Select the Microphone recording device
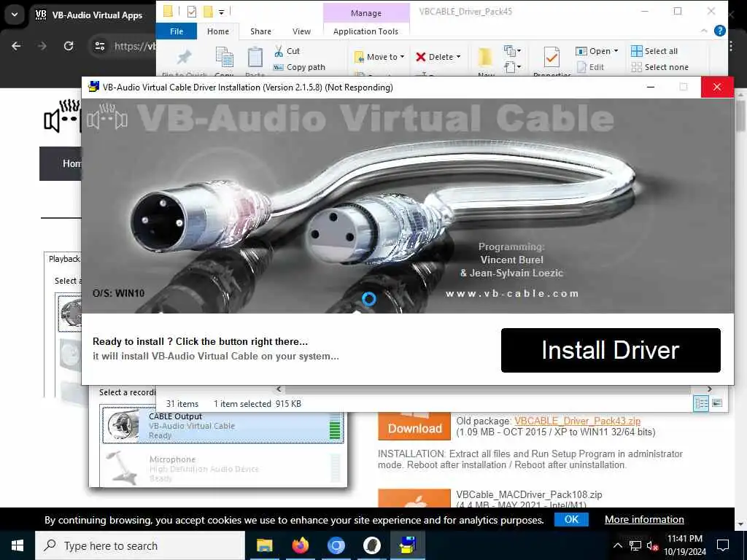The width and height of the screenshot is (747, 560). point(223,469)
